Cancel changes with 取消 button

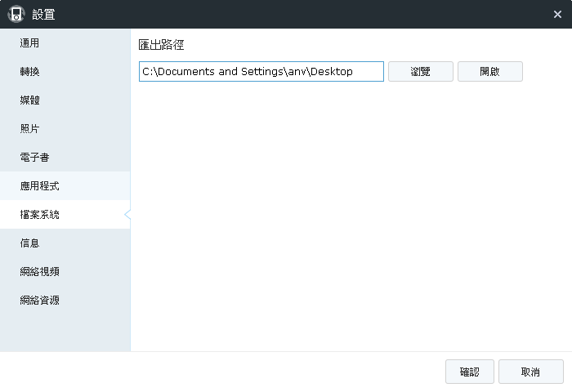pyautogui.click(x=531, y=372)
